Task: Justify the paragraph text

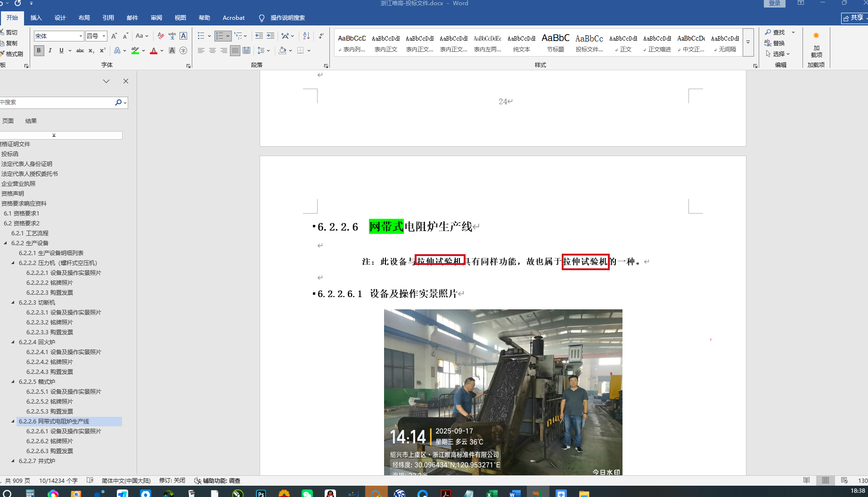Action: [235, 50]
